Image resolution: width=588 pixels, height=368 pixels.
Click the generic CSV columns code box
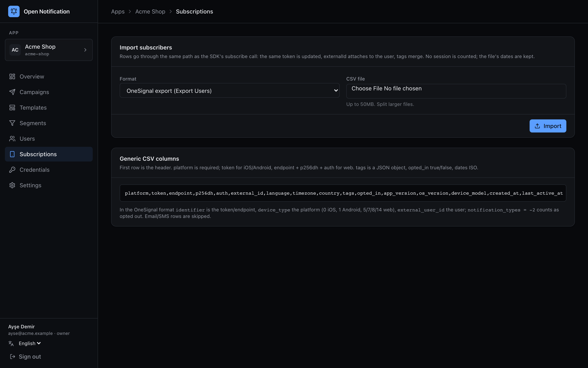click(x=343, y=193)
